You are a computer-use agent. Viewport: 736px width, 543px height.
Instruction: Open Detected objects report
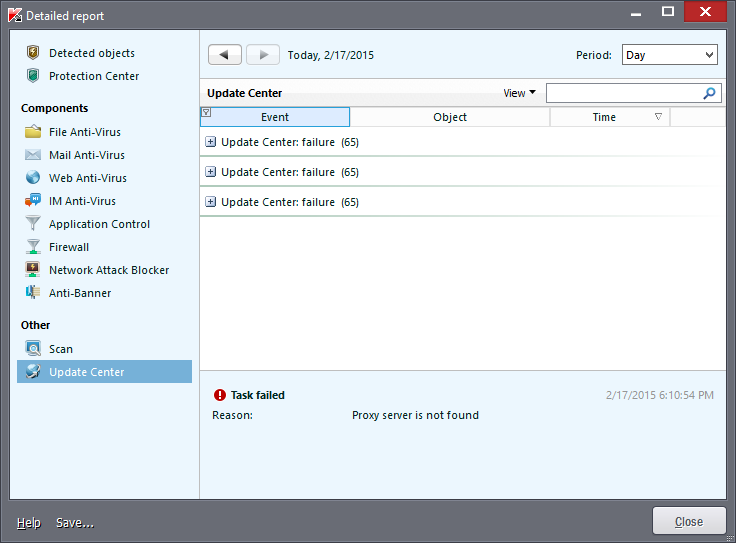click(x=92, y=53)
